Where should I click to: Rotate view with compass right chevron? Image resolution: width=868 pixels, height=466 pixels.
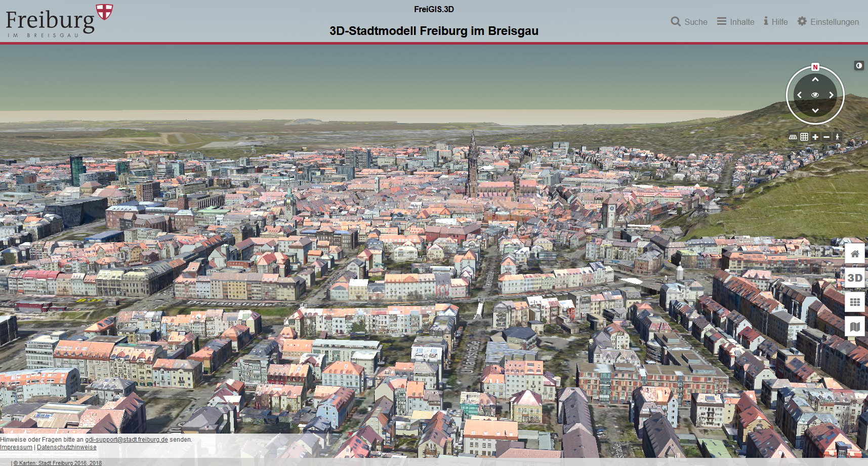click(x=831, y=95)
